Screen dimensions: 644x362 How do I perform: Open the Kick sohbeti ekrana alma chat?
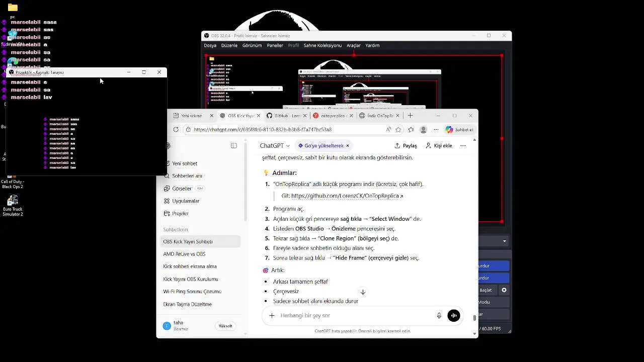(x=200, y=266)
